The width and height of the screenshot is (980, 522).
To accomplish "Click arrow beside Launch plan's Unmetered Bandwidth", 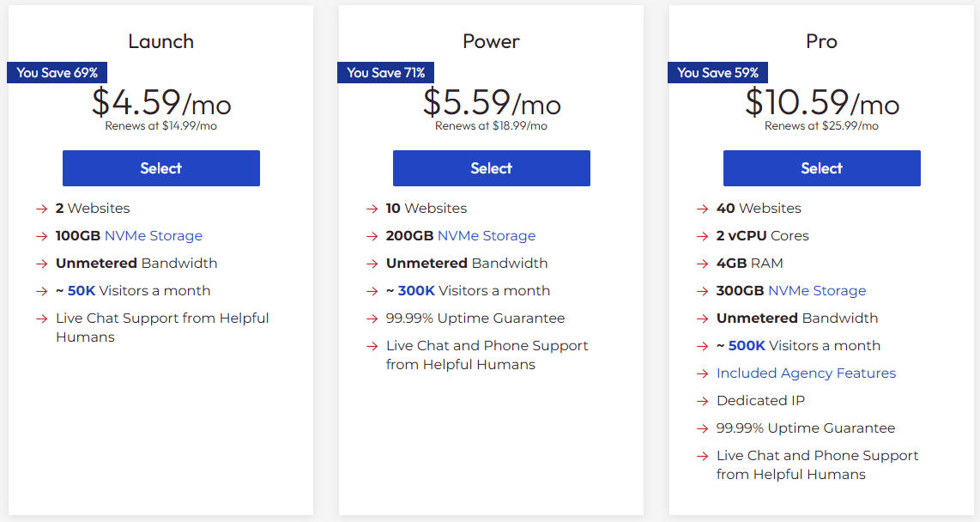I will [x=42, y=264].
